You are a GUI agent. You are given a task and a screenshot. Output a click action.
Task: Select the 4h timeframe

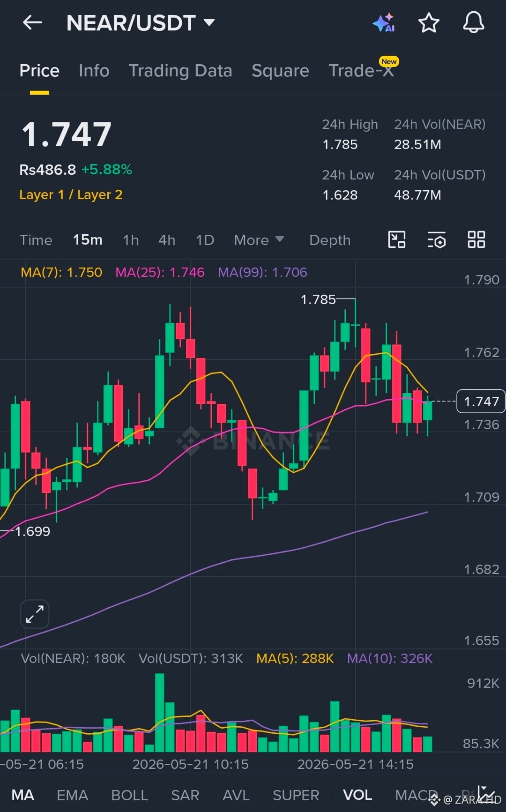click(x=167, y=240)
